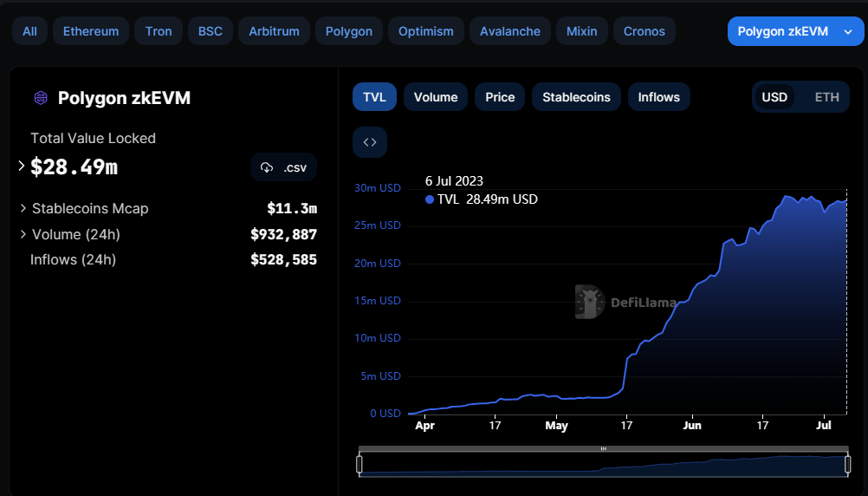Open the Polygon zkEVM chain dropdown
The image size is (868, 496).
[x=795, y=31]
